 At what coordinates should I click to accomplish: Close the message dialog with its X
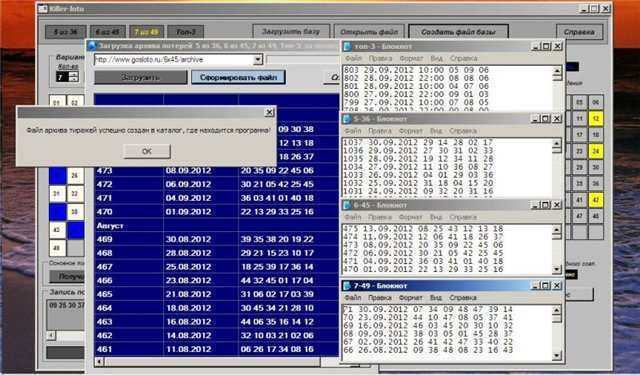click(269, 112)
